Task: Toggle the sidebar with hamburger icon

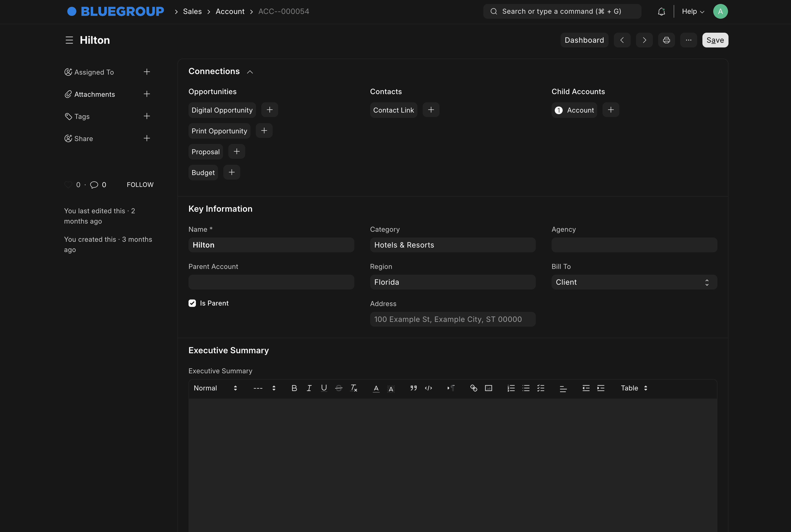Action: [69, 40]
